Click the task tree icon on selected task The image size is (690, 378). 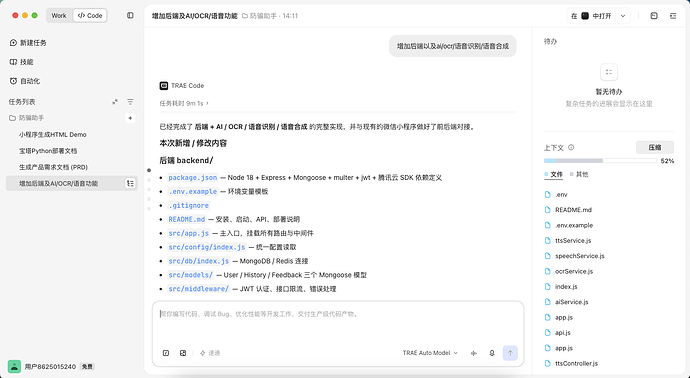pyautogui.click(x=130, y=183)
